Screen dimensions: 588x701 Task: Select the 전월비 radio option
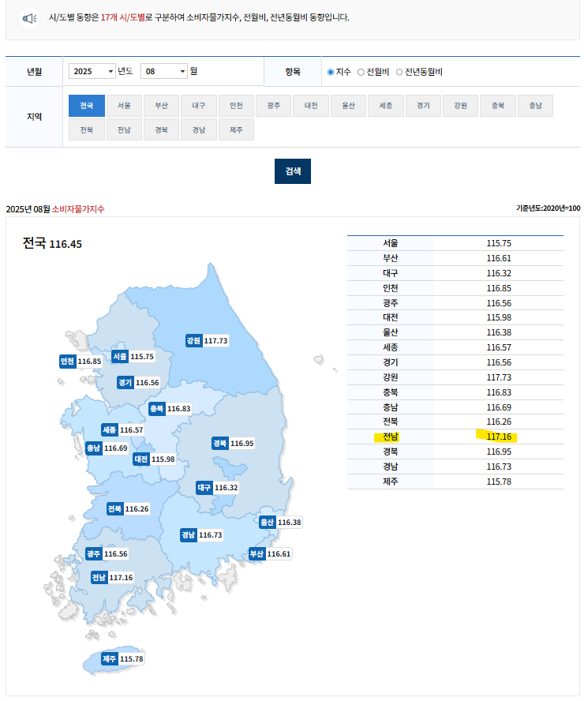point(361,72)
